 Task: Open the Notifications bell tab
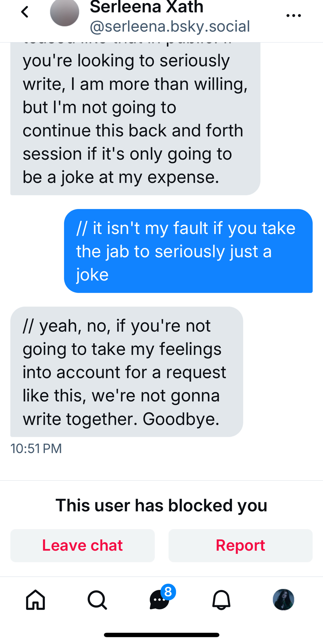pyautogui.click(x=221, y=600)
